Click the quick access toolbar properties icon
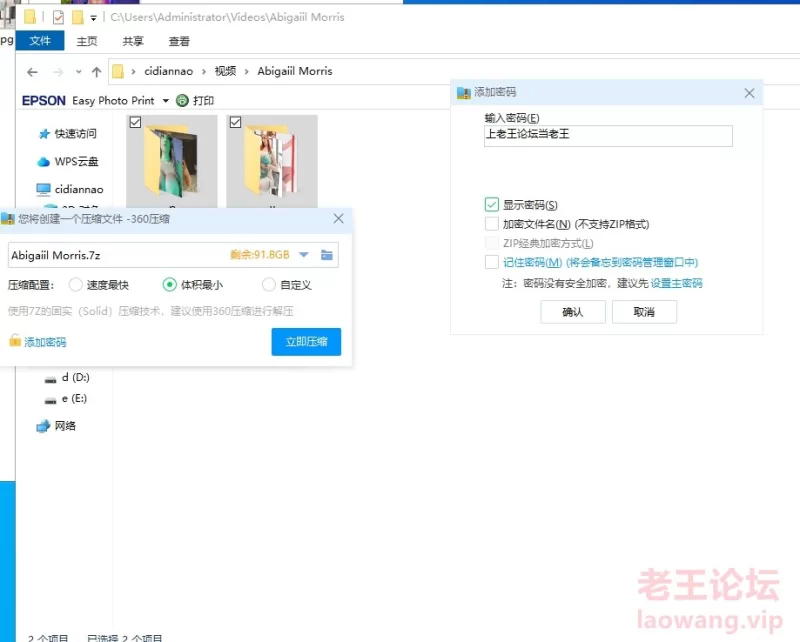This screenshot has height=642, width=800. pyautogui.click(x=58, y=18)
